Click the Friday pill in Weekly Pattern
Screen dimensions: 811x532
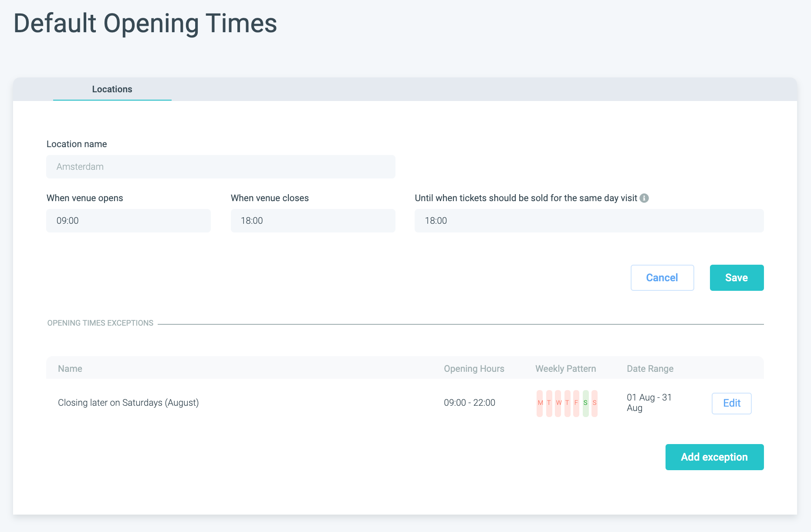pyautogui.click(x=576, y=403)
